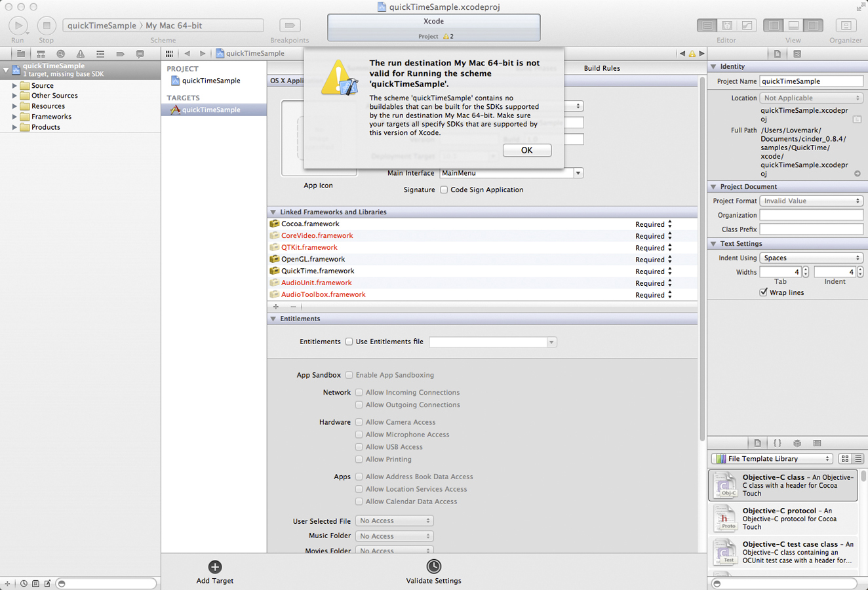
Task: Open the Debug navigator icon
Action: [100, 54]
